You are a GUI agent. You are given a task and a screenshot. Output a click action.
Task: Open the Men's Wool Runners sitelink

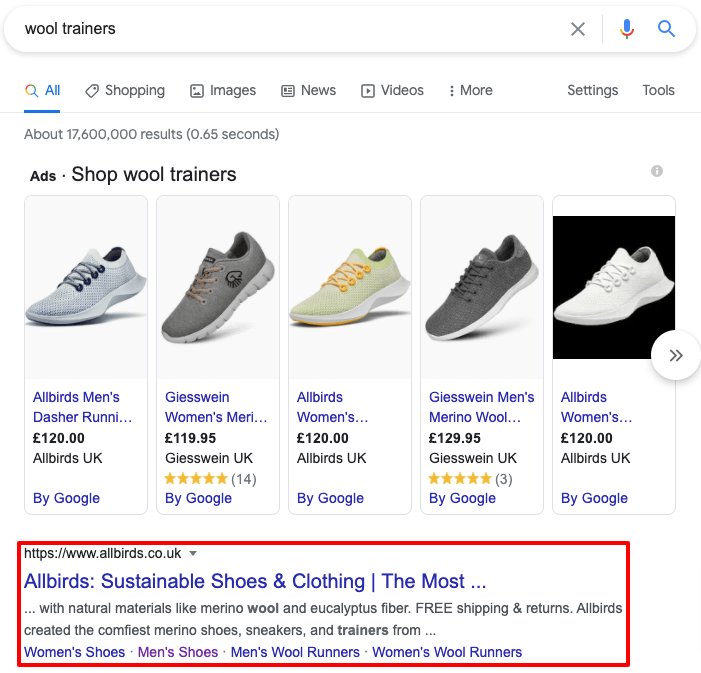pos(295,652)
